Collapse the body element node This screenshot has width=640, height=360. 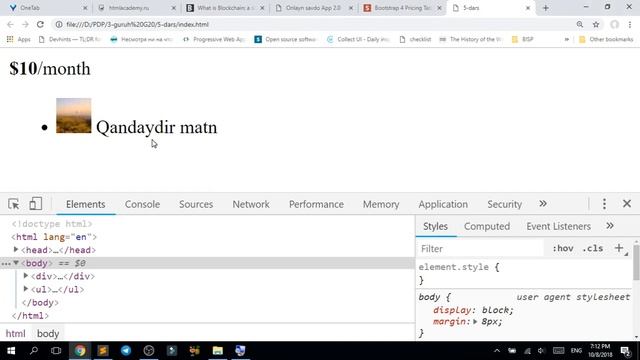[16, 263]
